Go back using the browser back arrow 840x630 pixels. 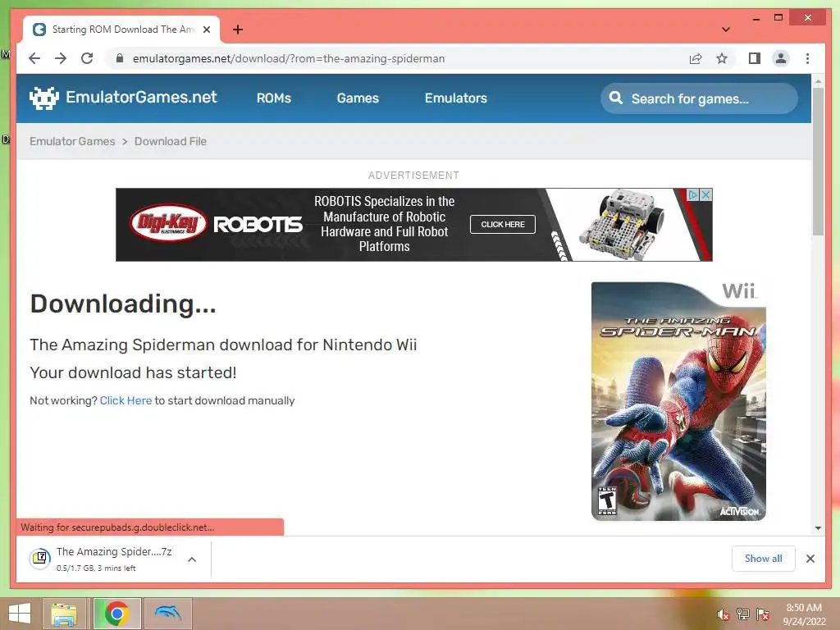point(34,58)
